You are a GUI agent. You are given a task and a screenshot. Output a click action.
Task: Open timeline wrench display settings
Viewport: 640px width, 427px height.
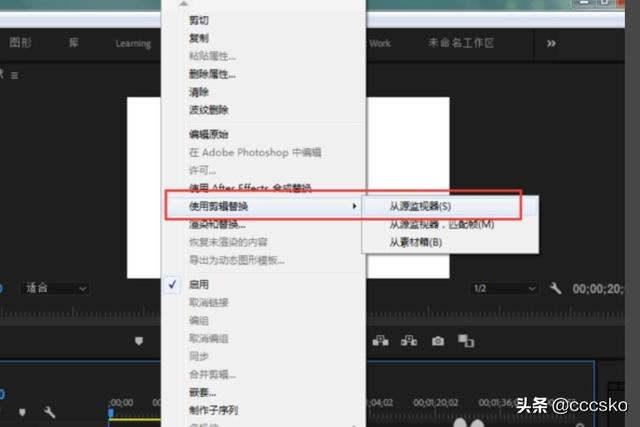pyautogui.click(x=49, y=412)
